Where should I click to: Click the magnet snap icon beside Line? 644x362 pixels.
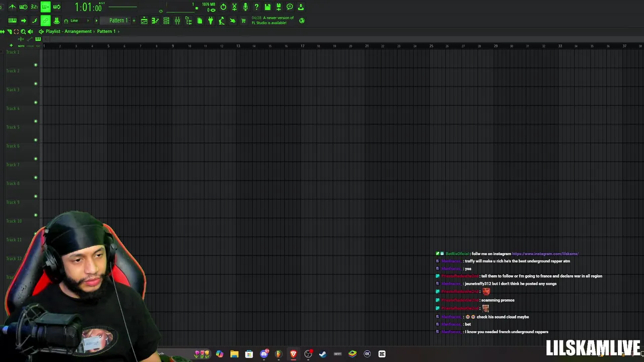[66, 21]
